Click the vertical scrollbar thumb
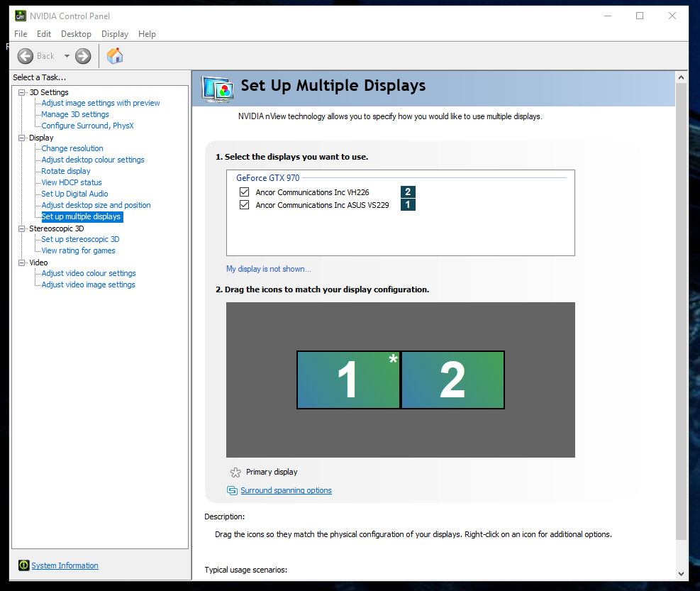This screenshot has width=700, height=591. (681, 311)
